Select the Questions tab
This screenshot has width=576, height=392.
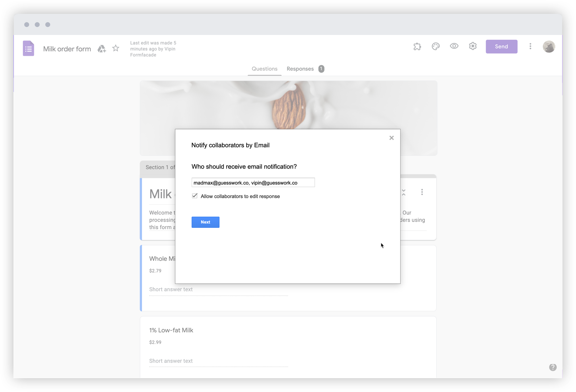click(x=264, y=69)
